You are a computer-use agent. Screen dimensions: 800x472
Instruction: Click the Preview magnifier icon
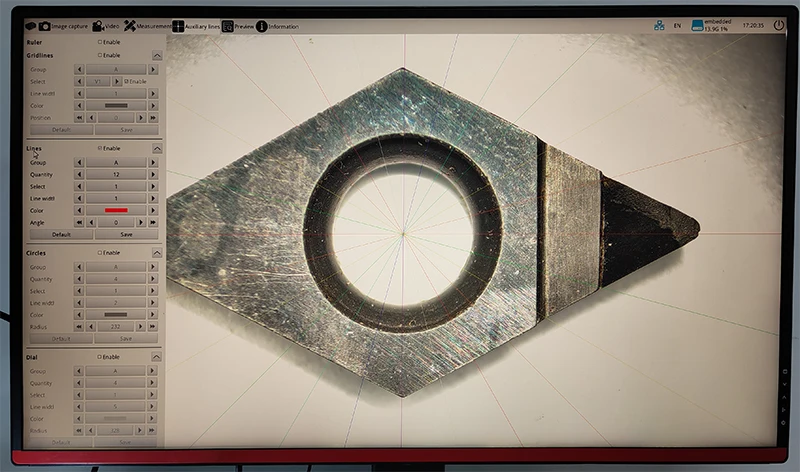pyautogui.click(x=228, y=27)
